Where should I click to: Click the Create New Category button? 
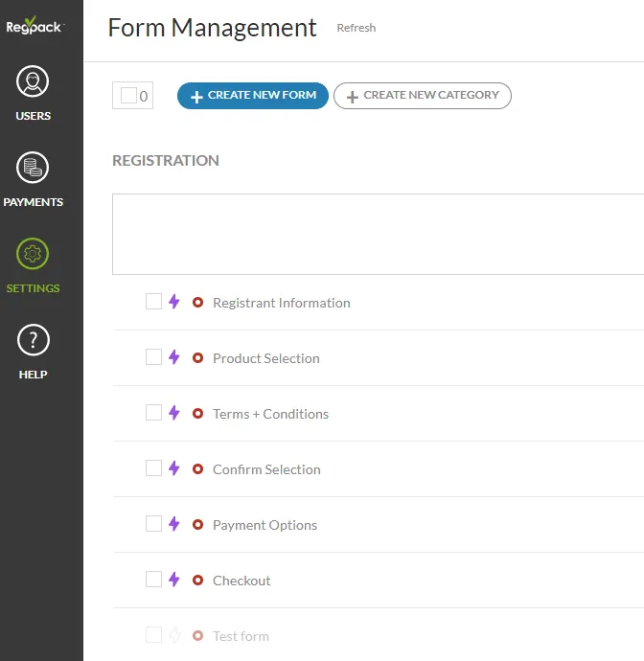pyautogui.click(x=423, y=96)
